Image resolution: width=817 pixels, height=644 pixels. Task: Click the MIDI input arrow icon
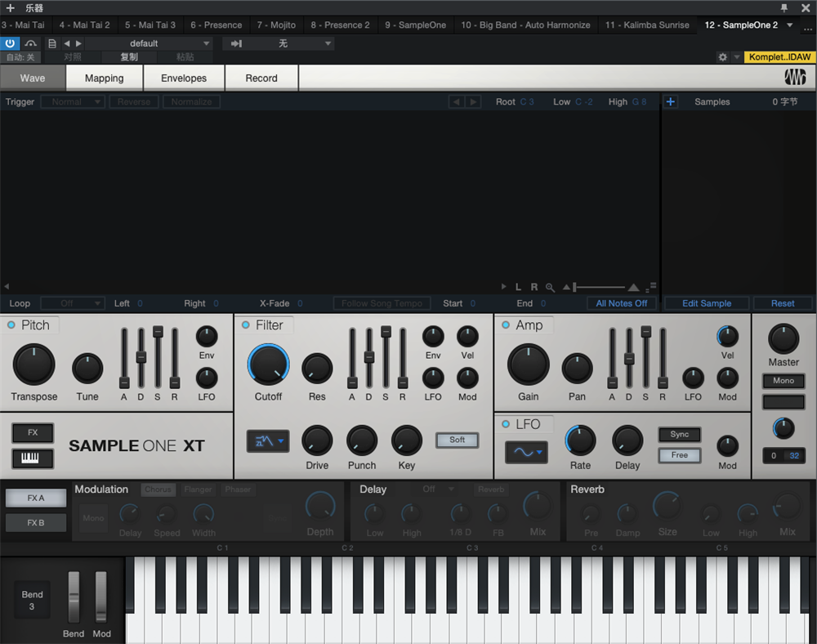(x=236, y=43)
